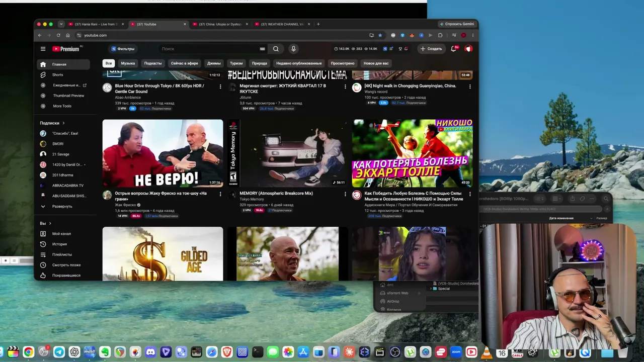The image size is (644, 362).
Task: Open the Фильтры filters dropdown
Action: tap(123, 49)
